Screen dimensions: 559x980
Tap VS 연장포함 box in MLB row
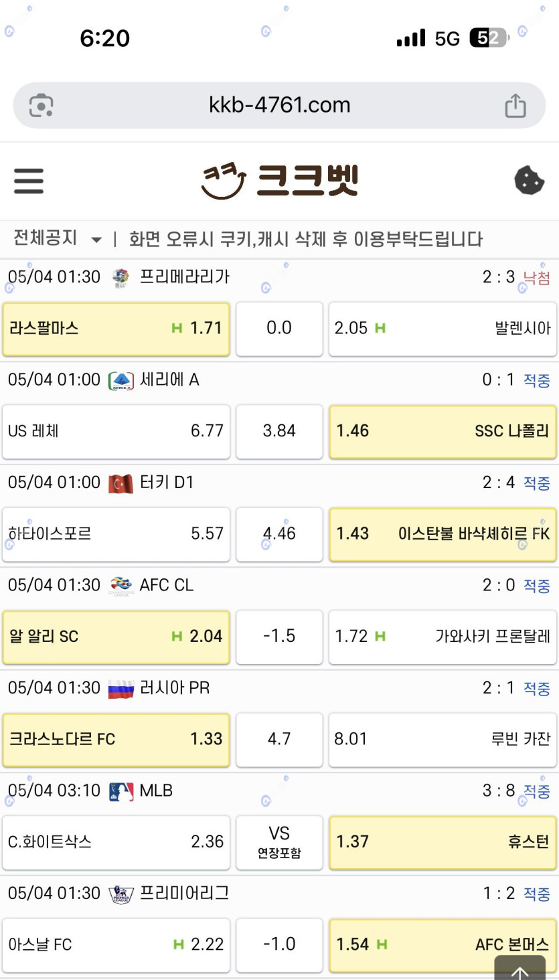[x=279, y=842]
